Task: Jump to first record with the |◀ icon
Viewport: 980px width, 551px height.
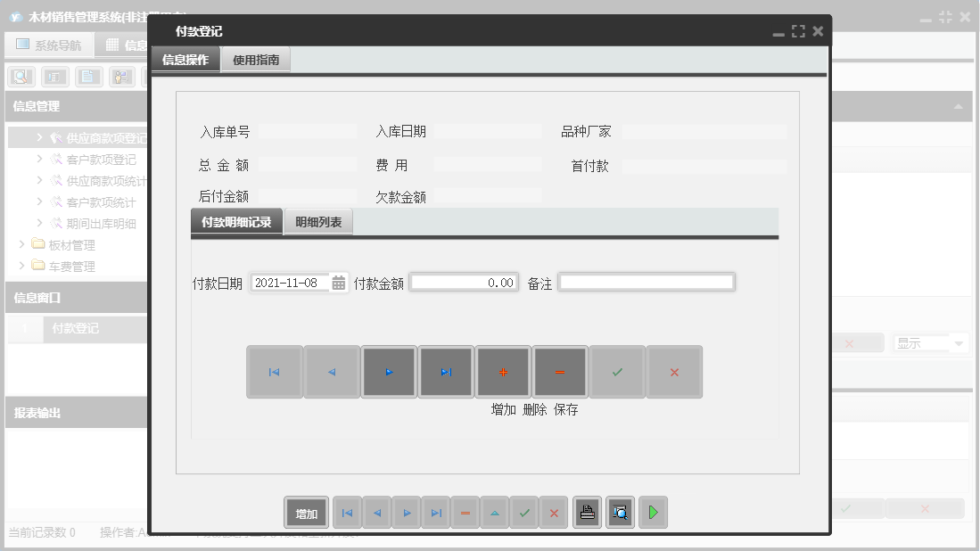Action: pyautogui.click(x=275, y=371)
